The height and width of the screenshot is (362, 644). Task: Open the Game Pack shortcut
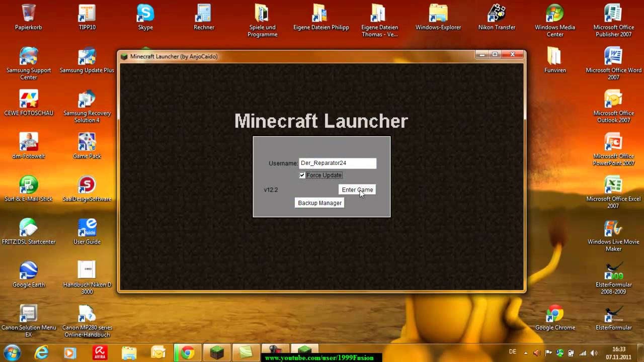coord(87,145)
